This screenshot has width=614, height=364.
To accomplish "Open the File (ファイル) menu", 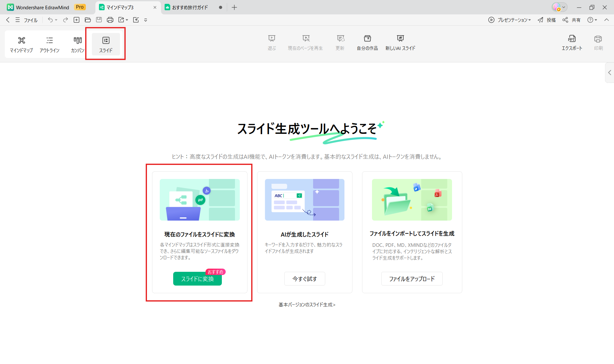I will tap(27, 20).
